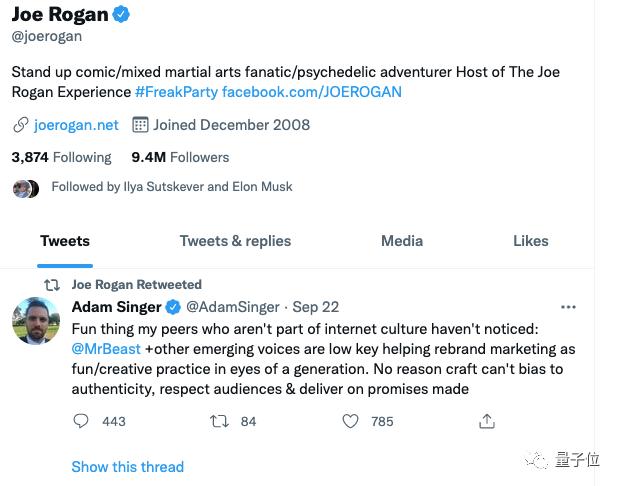Switch to the Tweets & replies tab
Screen dimensions: 619x486
[235, 241]
